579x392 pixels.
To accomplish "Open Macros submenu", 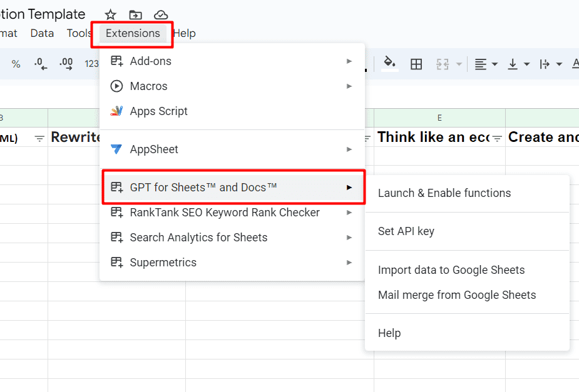I will coord(232,86).
